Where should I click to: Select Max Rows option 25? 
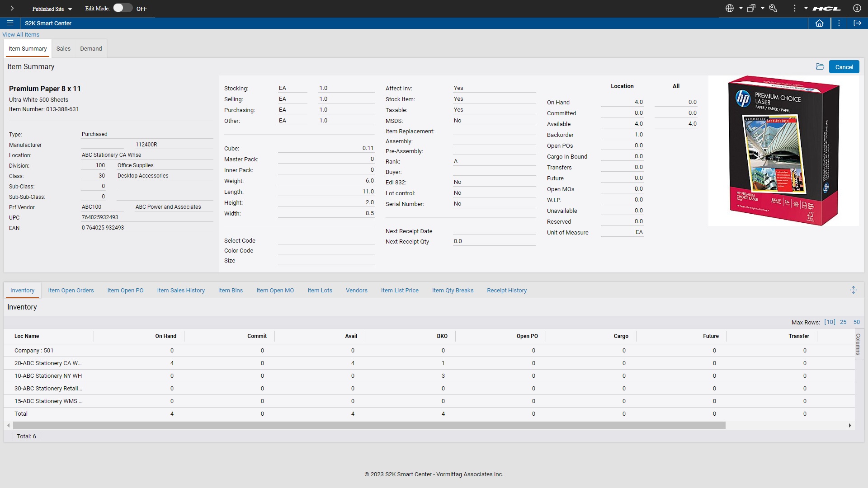pyautogui.click(x=843, y=322)
